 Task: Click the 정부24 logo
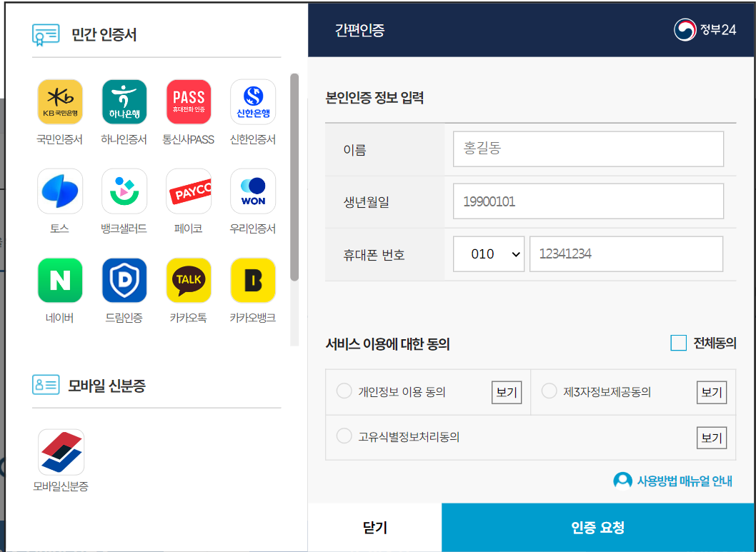point(705,30)
